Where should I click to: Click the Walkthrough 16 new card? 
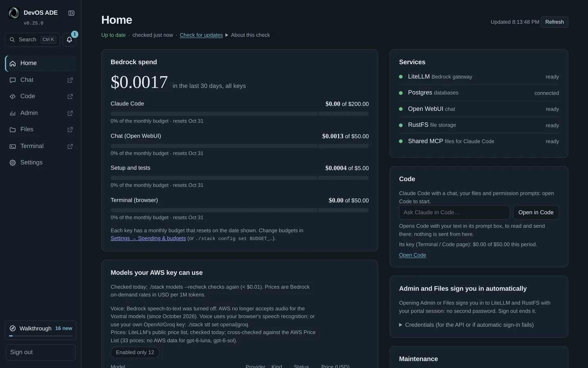click(x=40, y=330)
